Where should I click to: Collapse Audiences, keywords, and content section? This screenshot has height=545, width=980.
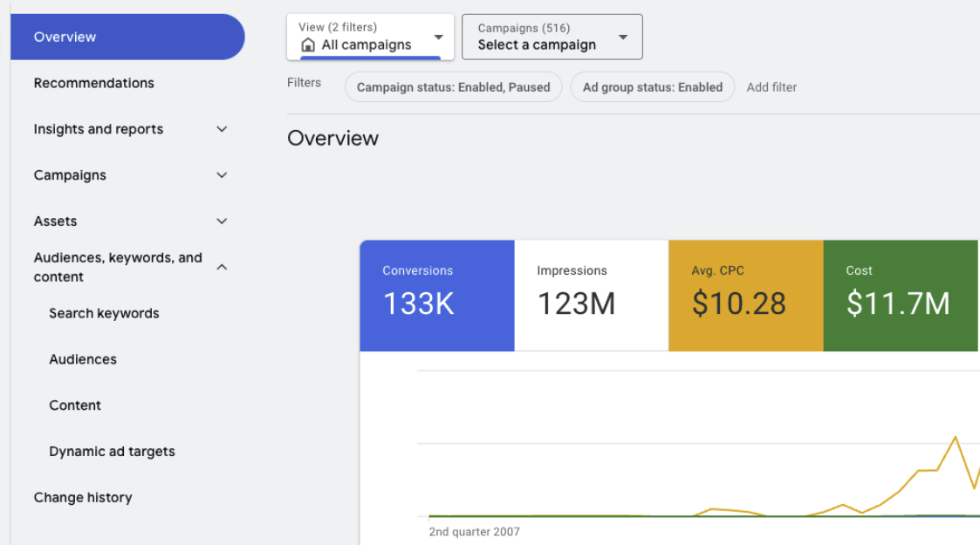click(222, 267)
